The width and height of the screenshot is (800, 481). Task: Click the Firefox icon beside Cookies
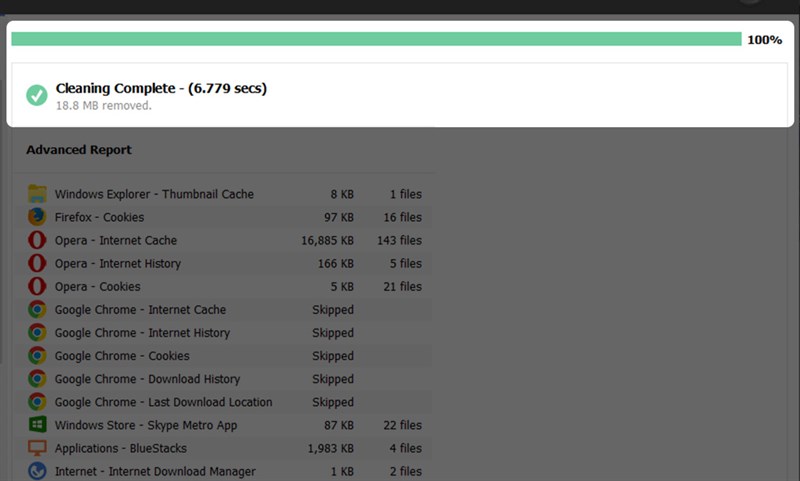(x=37, y=217)
